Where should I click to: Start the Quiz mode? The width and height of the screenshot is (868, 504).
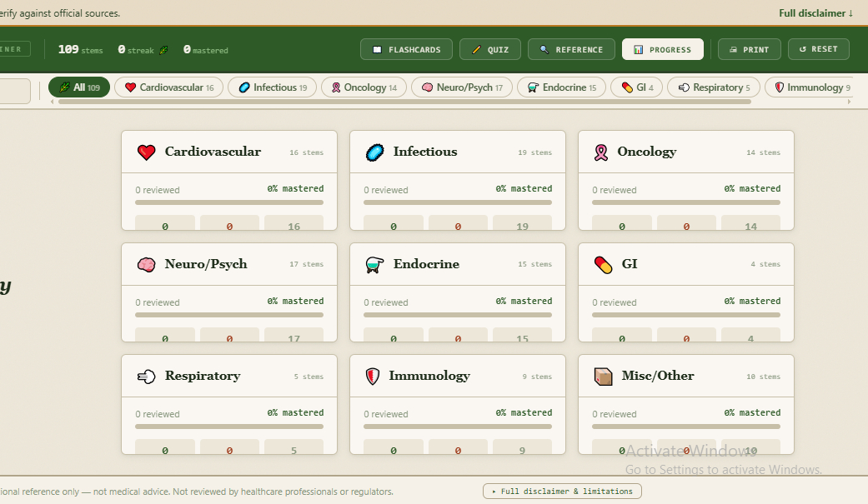490,49
